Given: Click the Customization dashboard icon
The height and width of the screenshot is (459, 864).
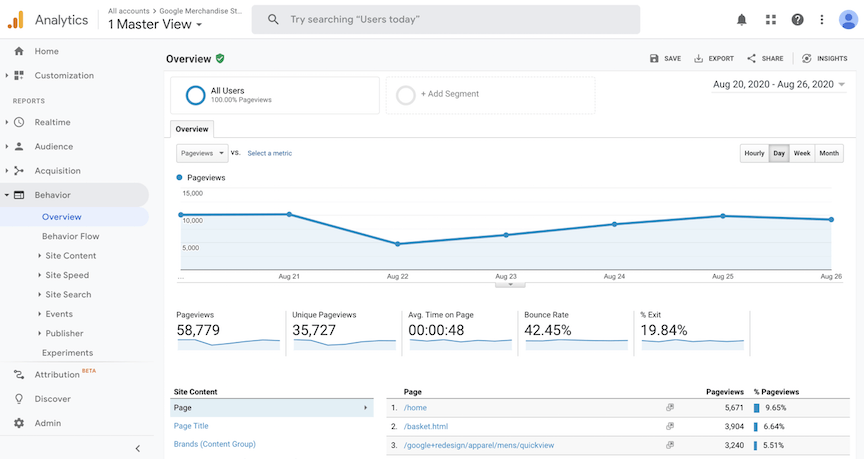Looking at the screenshot, I should (x=19, y=75).
